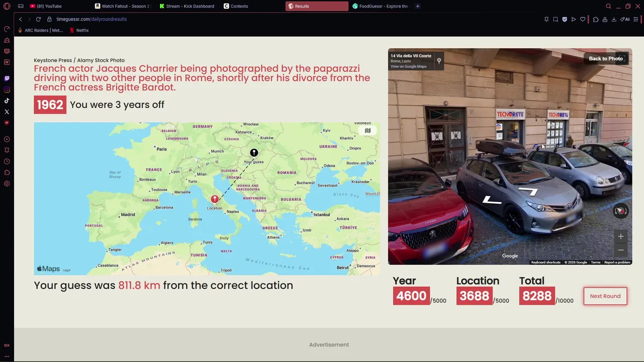The height and width of the screenshot is (362, 644).
Task: Open the ad blocker shield icon
Action: pos(565,19)
